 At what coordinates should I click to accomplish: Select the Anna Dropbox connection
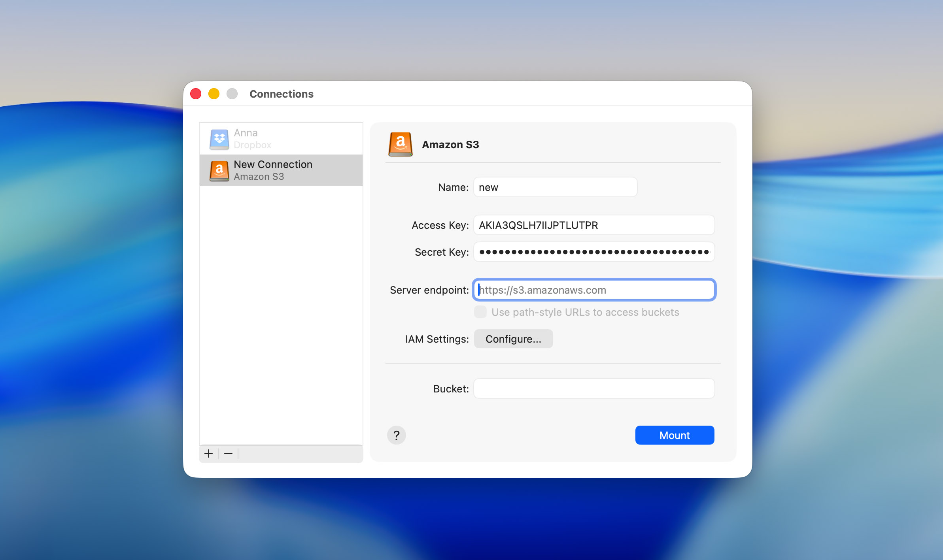click(281, 138)
